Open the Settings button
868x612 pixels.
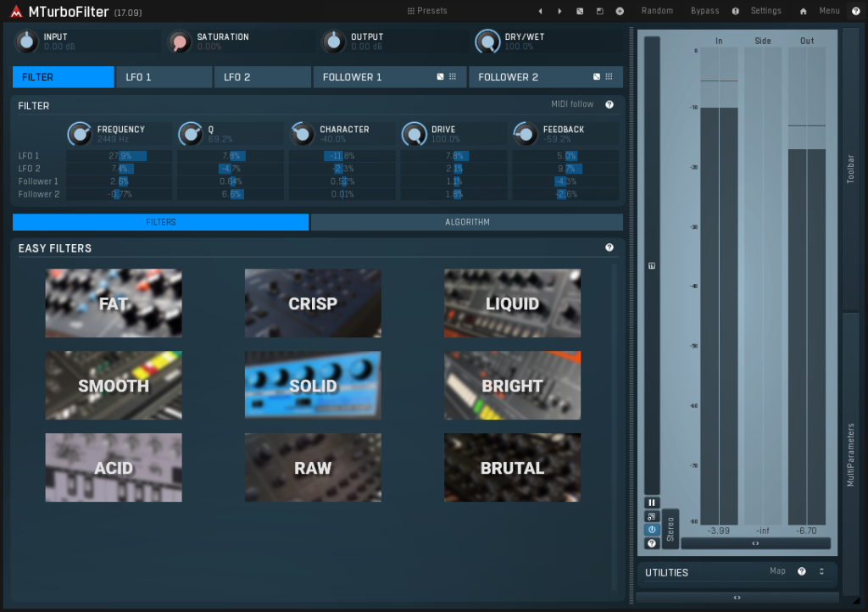(765, 10)
